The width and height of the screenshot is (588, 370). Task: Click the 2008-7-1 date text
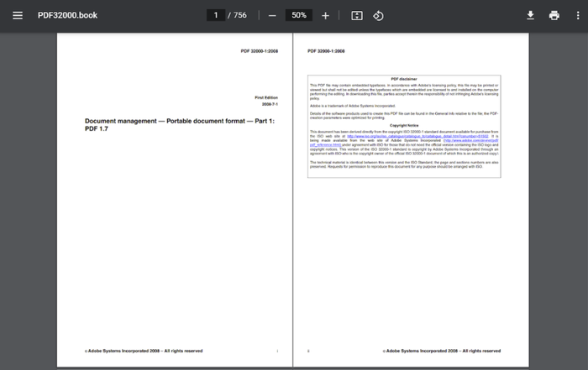(x=270, y=105)
